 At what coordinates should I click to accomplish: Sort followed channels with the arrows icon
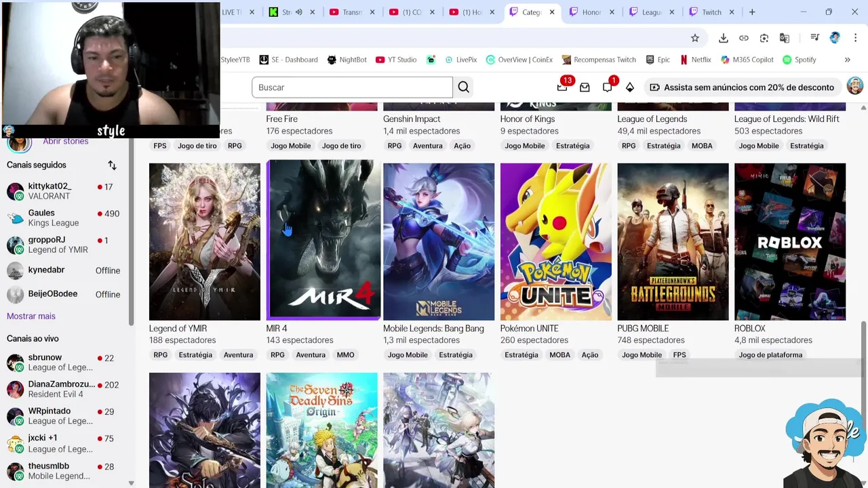pos(112,165)
